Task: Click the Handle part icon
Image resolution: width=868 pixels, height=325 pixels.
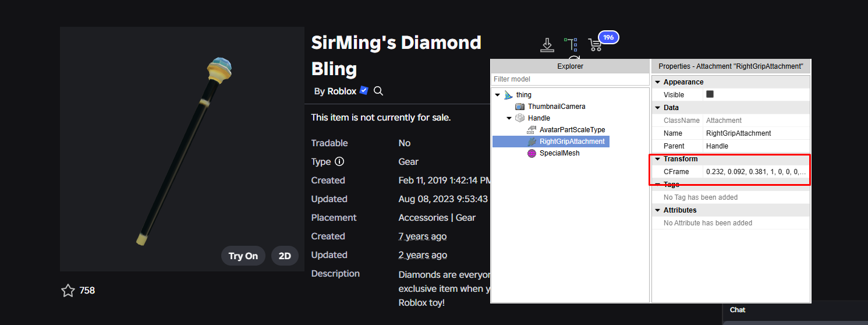Action: 520,118
